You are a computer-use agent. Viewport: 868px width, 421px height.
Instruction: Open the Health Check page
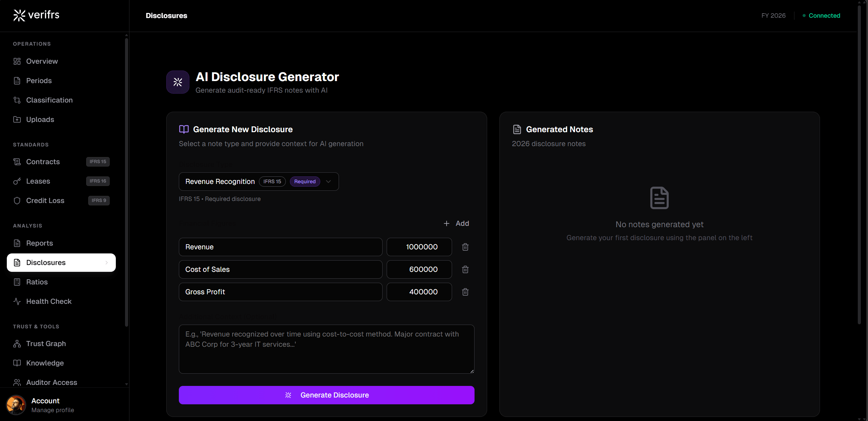tap(49, 301)
